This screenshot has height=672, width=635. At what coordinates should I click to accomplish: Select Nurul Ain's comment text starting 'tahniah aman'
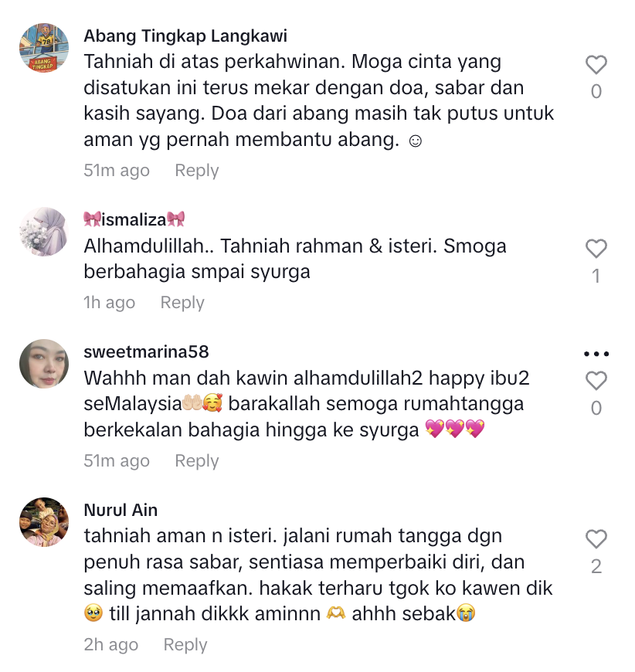[318, 575]
